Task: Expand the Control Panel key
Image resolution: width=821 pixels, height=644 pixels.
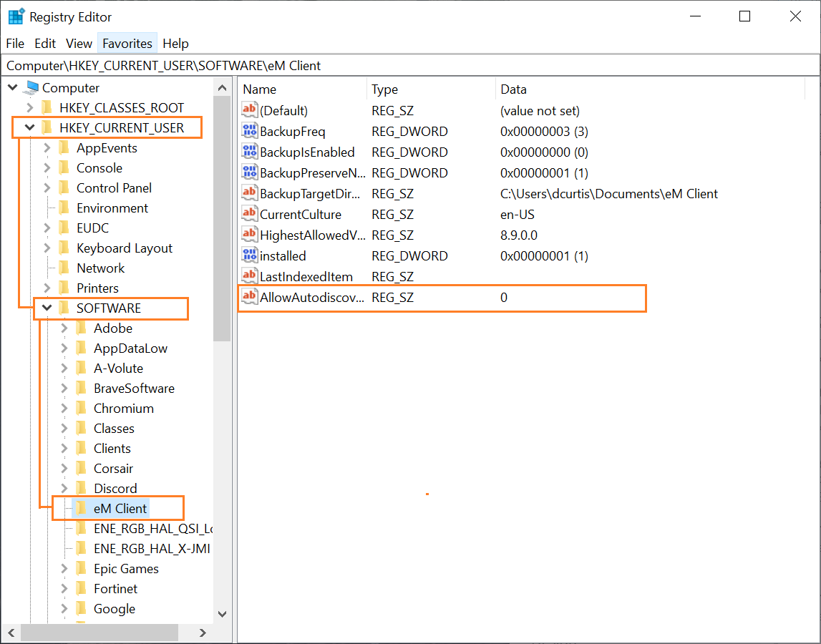Action: coord(47,187)
